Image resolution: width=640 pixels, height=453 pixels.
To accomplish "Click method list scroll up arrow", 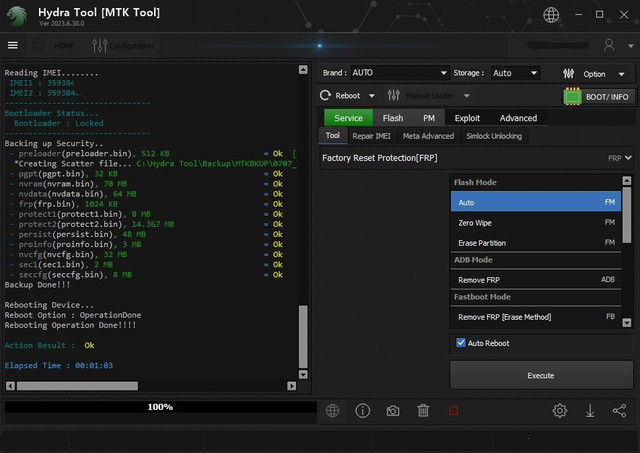I will (627, 180).
